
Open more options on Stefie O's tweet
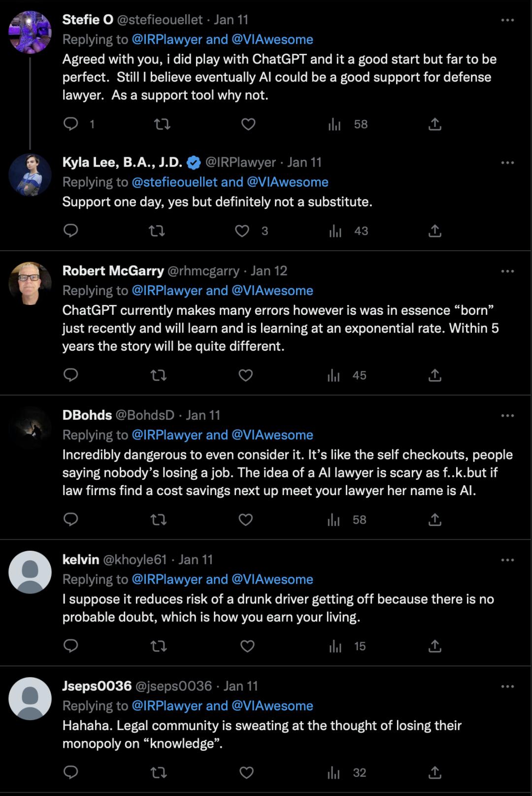click(507, 20)
